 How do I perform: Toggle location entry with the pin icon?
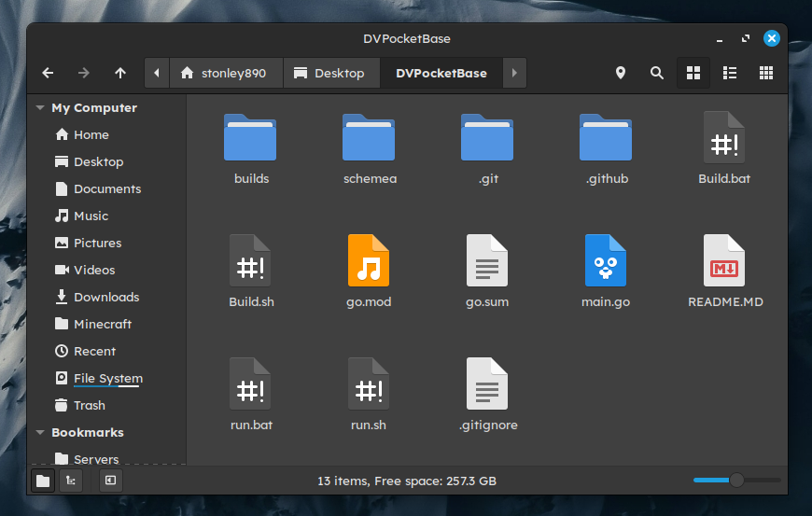click(621, 73)
